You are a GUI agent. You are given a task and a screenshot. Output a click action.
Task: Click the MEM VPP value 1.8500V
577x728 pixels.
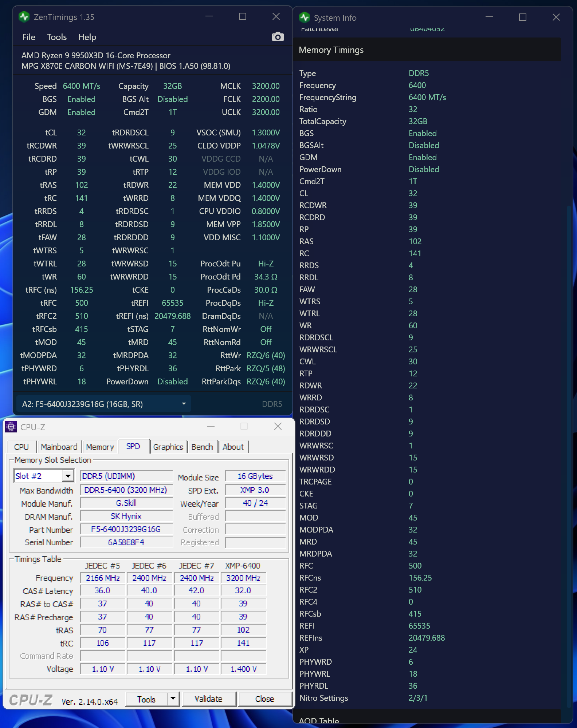pos(266,224)
